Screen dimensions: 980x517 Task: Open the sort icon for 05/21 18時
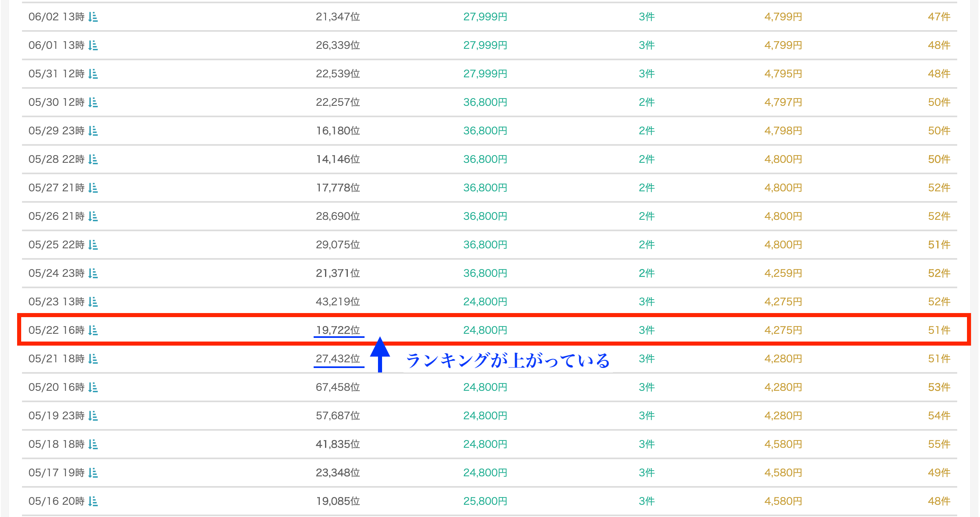click(x=93, y=359)
